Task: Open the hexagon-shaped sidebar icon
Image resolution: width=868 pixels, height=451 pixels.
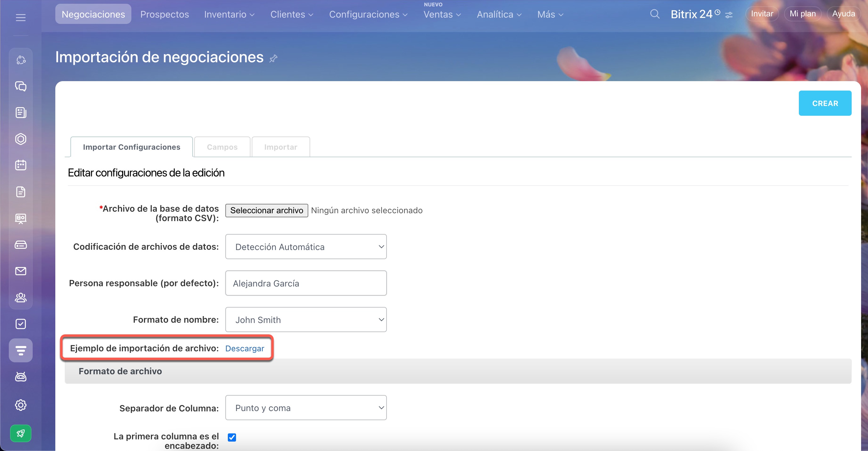Action: click(20, 139)
